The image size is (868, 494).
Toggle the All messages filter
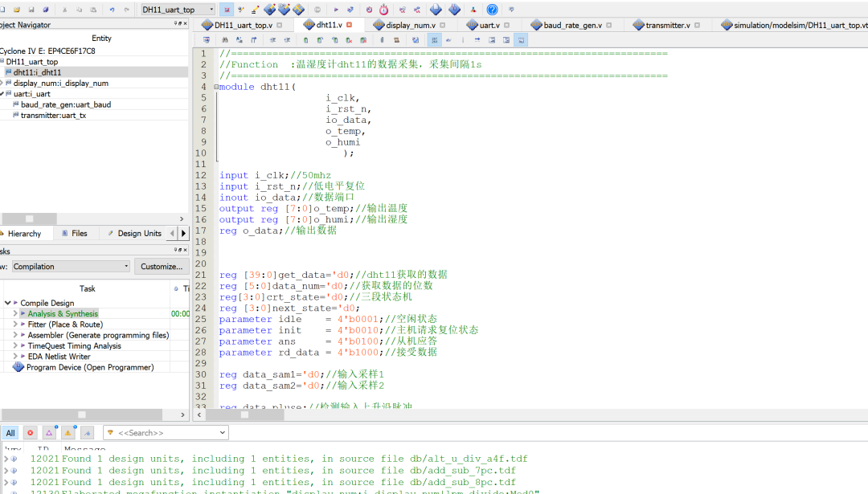(10, 433)
